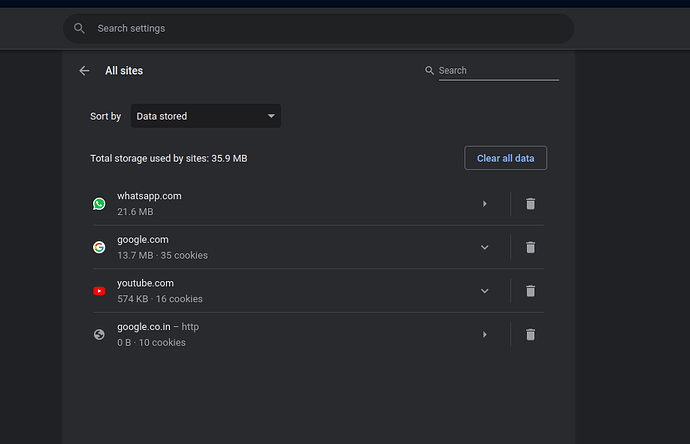
Task: Open google.co.in details arrow
Action: click(x=485, y=334)
